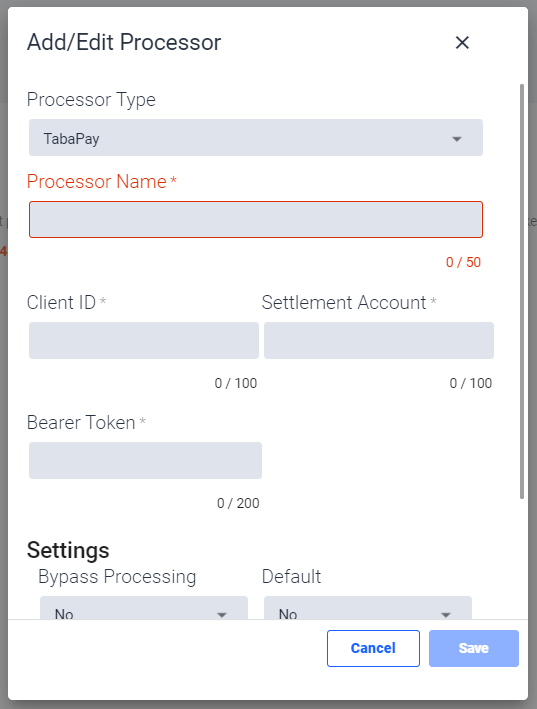Select the Settlement Account text box
This screenshot has height=709, width=537.
(379, 340)
